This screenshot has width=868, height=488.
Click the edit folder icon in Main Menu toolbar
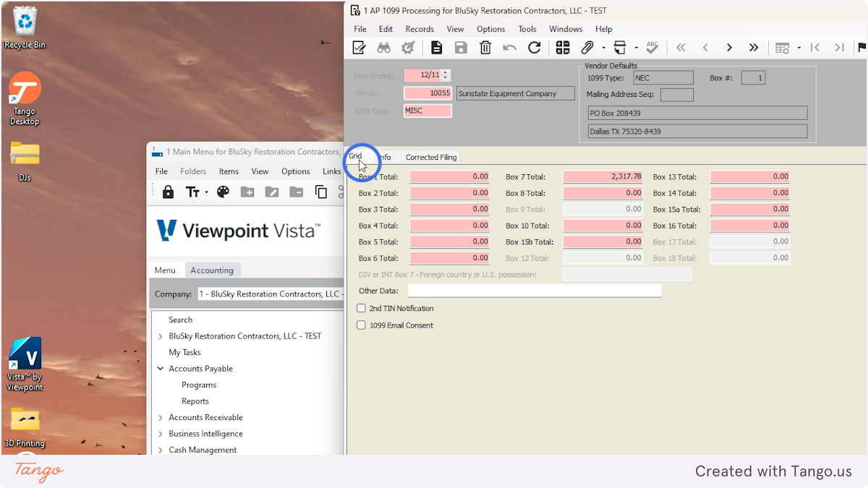[272, 192]
